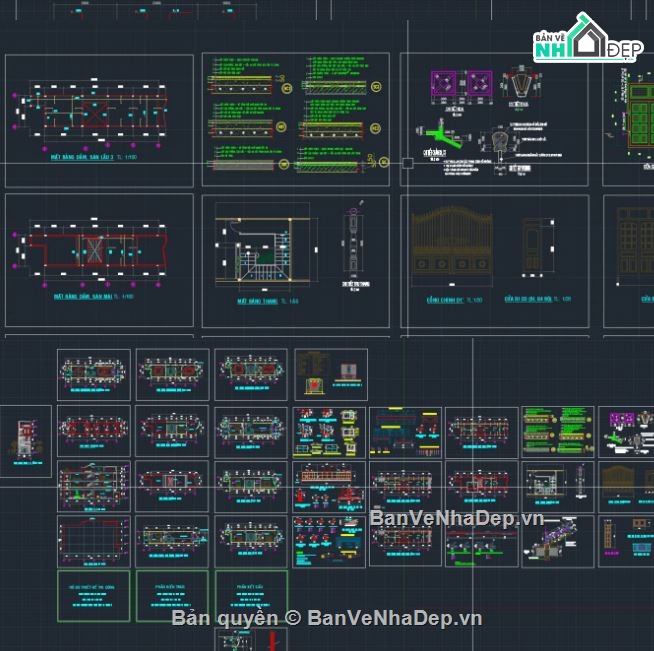The width and height of the screenshot is (654, 651).
Task: Click the large BanVeNhaDep.vn watermark text
Action: (457, 518)
